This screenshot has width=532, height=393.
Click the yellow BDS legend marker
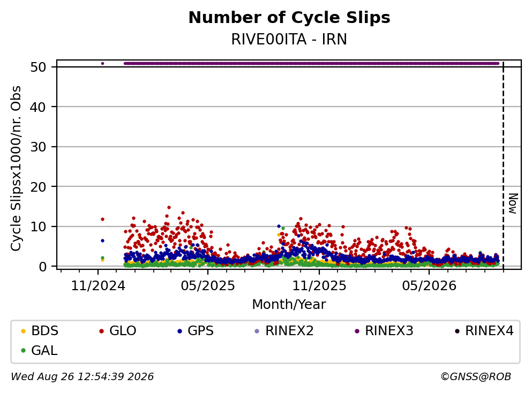24,331
